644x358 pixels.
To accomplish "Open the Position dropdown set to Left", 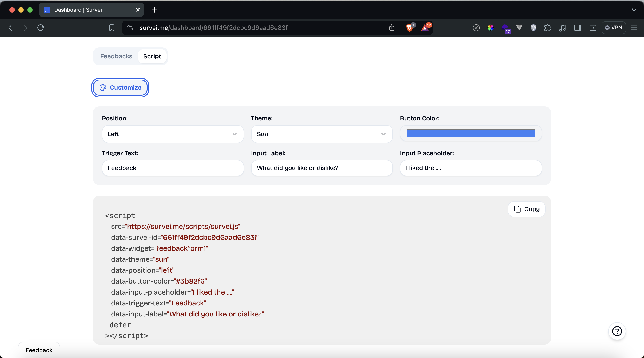I will click(173, 134).
